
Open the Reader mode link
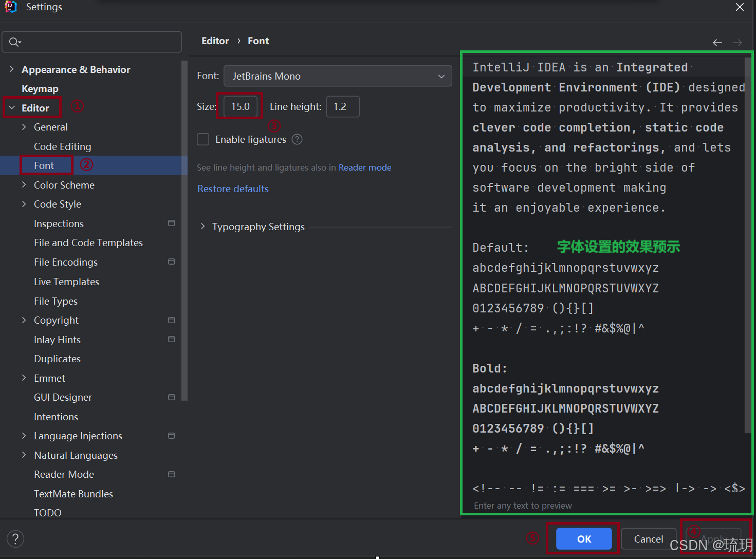coord(365,167)
